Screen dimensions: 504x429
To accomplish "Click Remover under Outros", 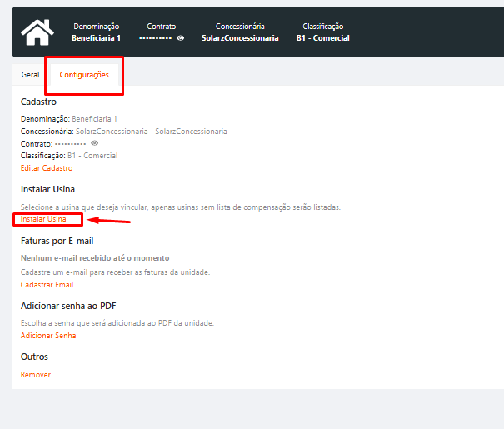I will pyautogui.click(x=36, y=375).
